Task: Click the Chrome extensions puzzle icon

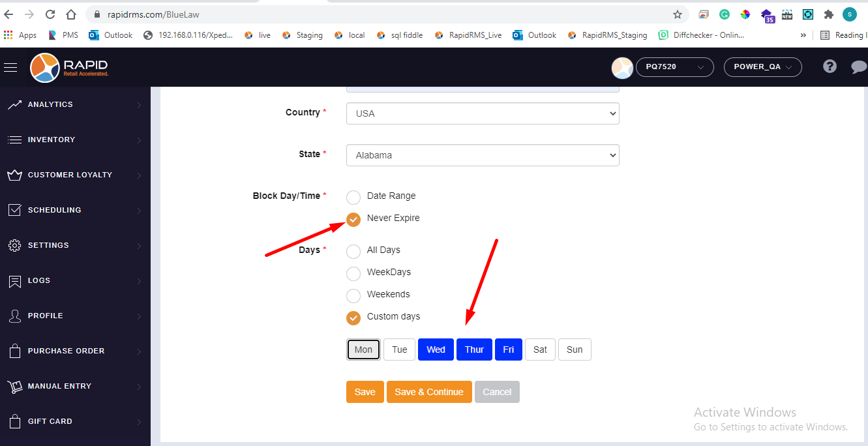Action: pyautogui.click(x=828, y=14)
